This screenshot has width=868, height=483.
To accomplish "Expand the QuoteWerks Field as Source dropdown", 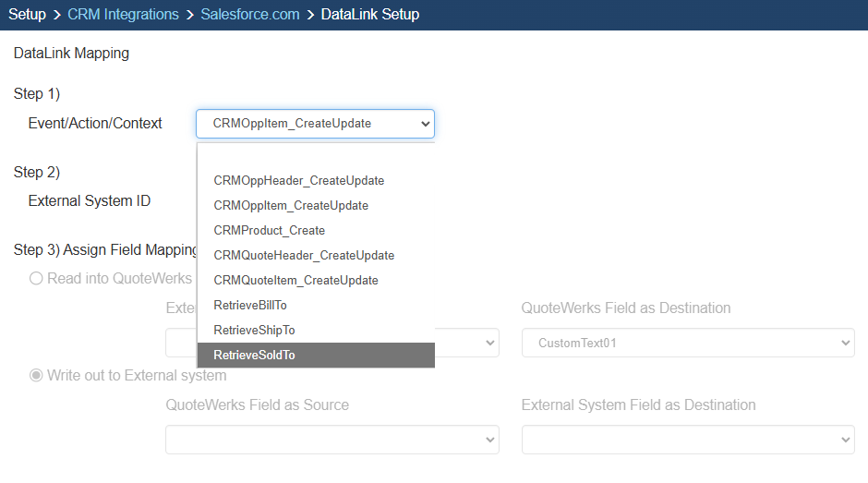I will coord(332,440).
